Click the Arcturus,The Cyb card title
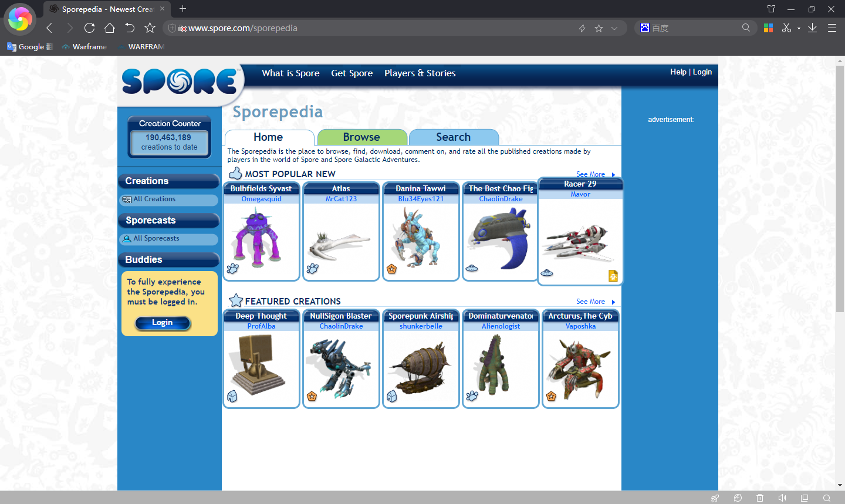 pyautogui.click(x=580, y=316)
